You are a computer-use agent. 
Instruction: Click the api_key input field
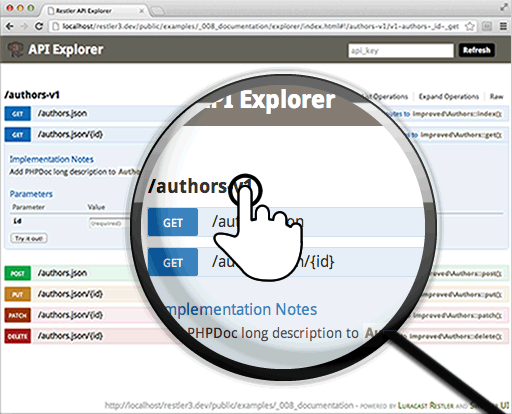401,51
